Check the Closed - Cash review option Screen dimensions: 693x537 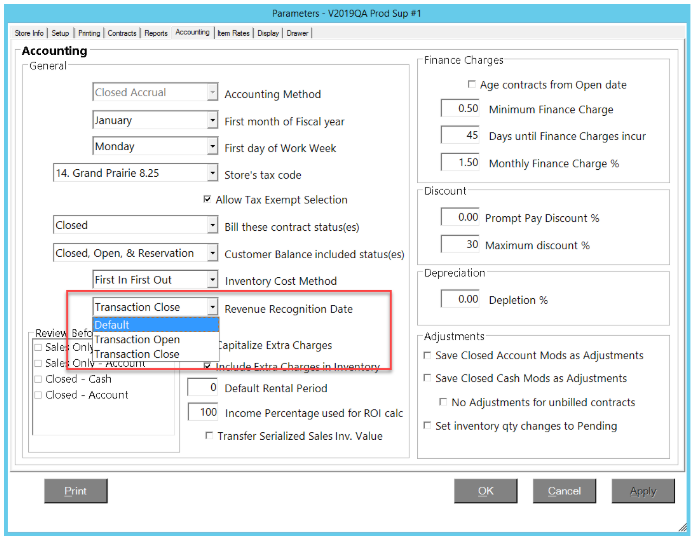(x=38, y=379)
